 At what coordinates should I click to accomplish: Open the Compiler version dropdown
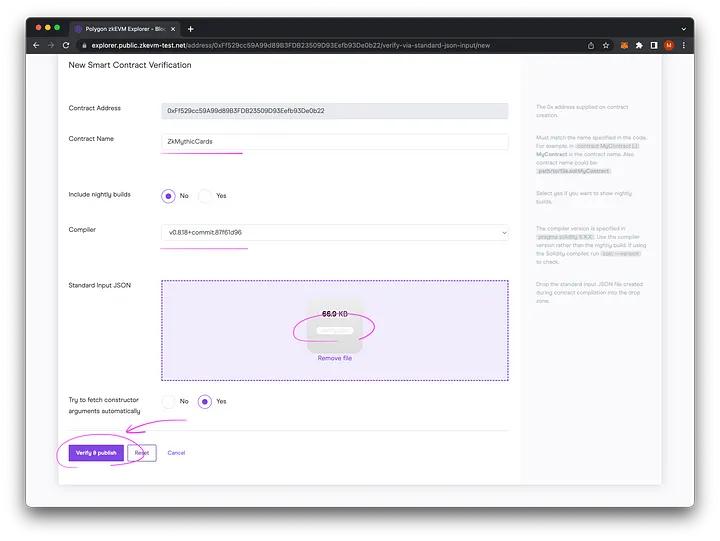pyautogui.click(x=335, y=233)
